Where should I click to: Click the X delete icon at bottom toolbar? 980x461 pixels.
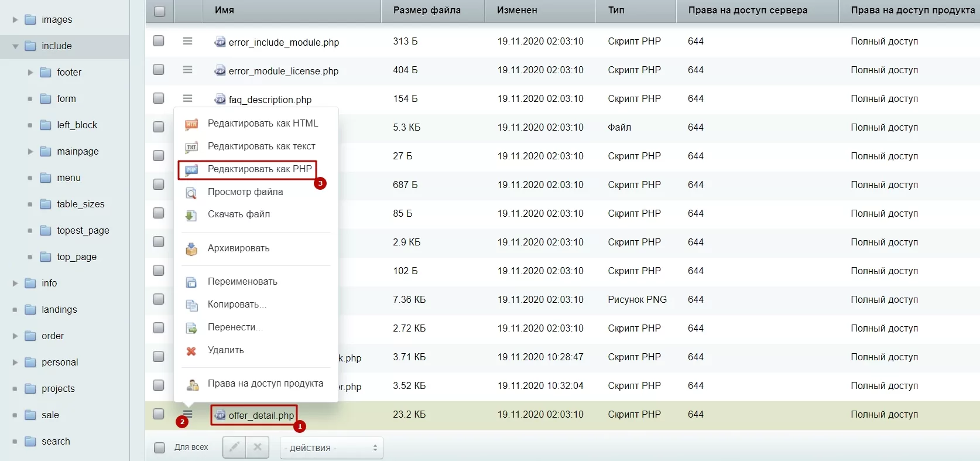coord(257,447)
